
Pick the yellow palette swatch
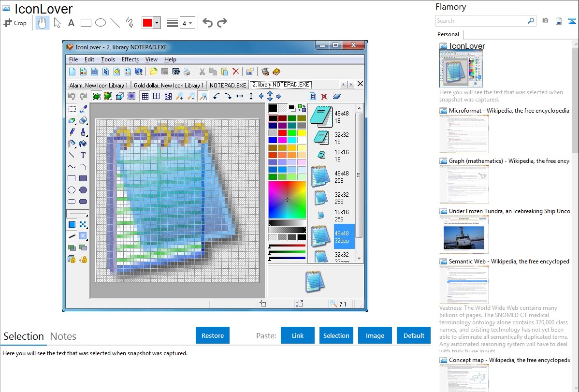(x=302, y=133)
